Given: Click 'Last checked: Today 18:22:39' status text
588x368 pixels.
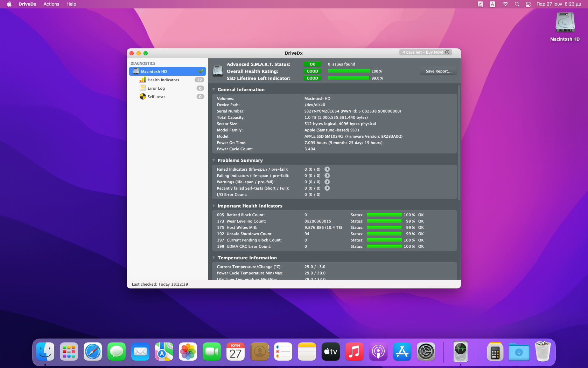Looking at the screenshot, I should [160, 284].
